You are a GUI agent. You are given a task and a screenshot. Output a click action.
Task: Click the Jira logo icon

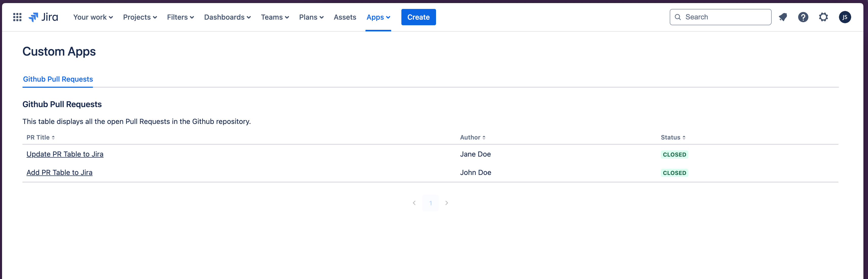[x=34, y=17]
